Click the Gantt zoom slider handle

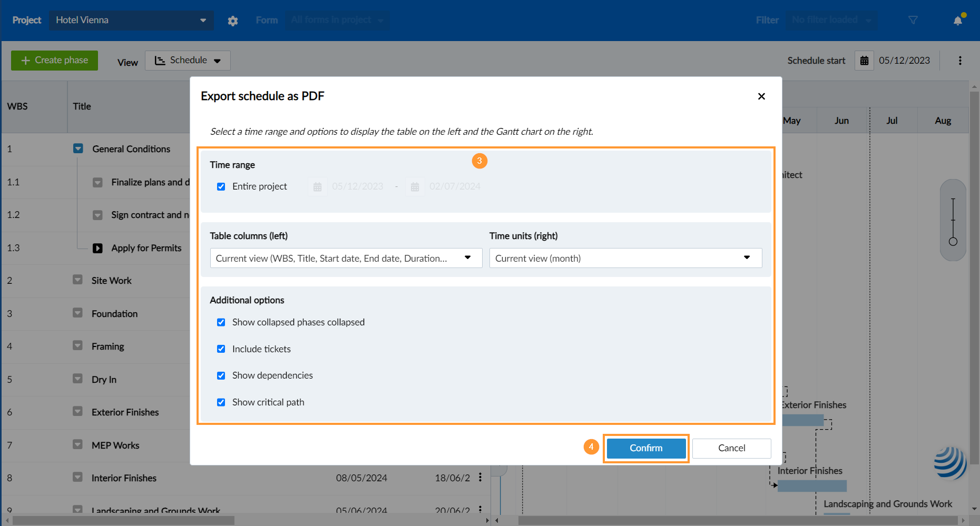pyautogui.click(x=953, y=242)
